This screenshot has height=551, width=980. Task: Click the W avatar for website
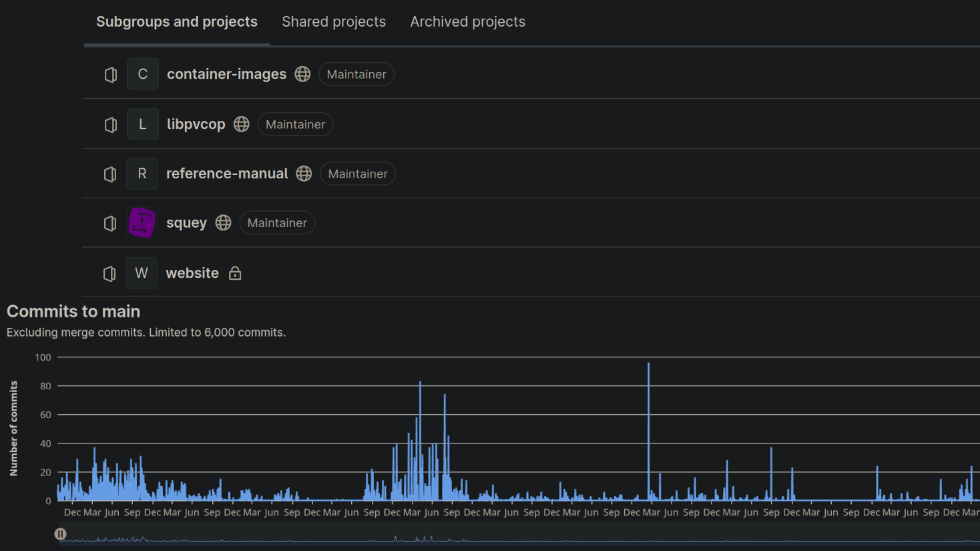[142, 273]
